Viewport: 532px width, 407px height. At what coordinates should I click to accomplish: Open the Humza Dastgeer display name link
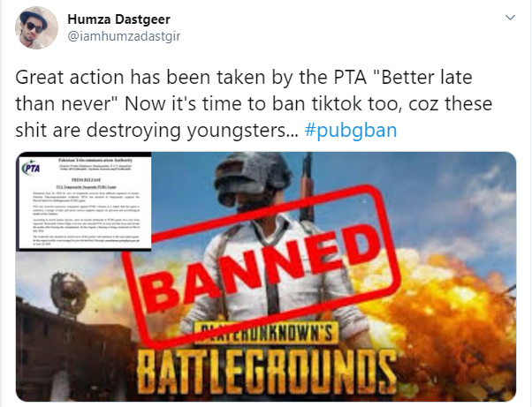(x=118, y=19)
